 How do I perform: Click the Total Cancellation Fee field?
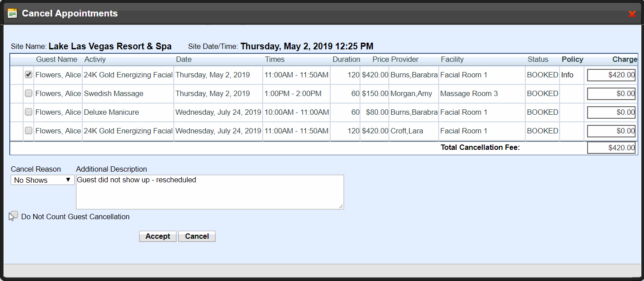(611, 148)
